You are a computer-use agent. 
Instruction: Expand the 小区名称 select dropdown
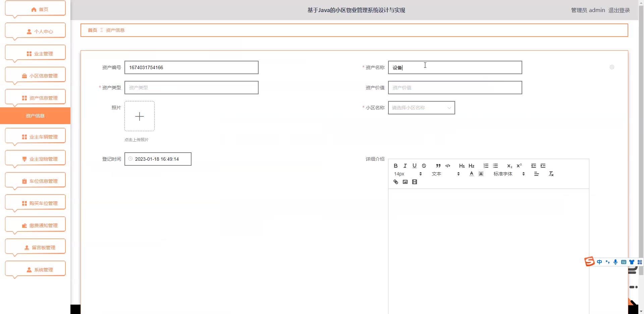(x=422, y=108)
